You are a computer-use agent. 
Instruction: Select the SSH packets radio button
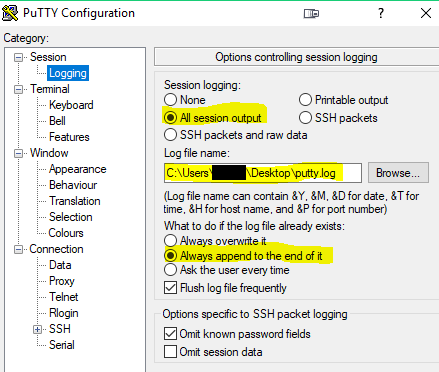point(305,117)
